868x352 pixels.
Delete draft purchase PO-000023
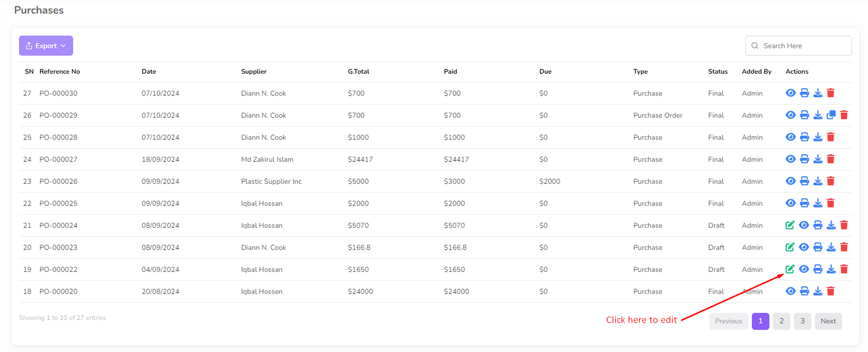(844, 247)
